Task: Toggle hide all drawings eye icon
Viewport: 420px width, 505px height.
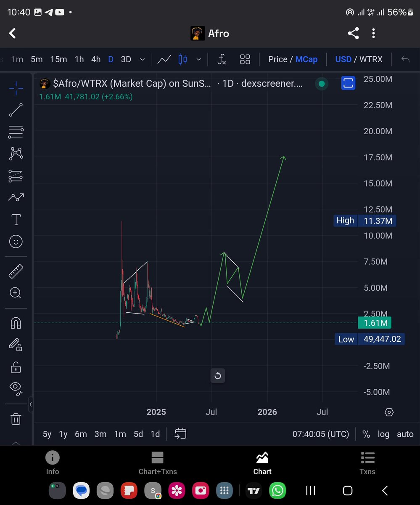Action: tap(16, 387)
